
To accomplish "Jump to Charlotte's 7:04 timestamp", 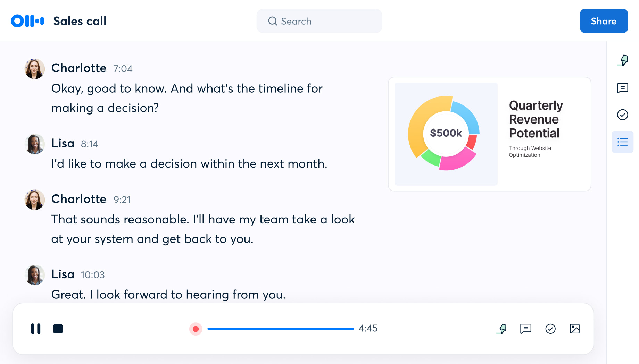I will [x=123, y=69].
